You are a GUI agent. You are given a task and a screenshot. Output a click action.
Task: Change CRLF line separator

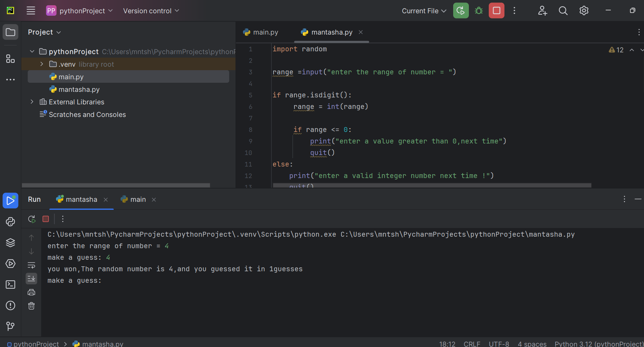472,344
